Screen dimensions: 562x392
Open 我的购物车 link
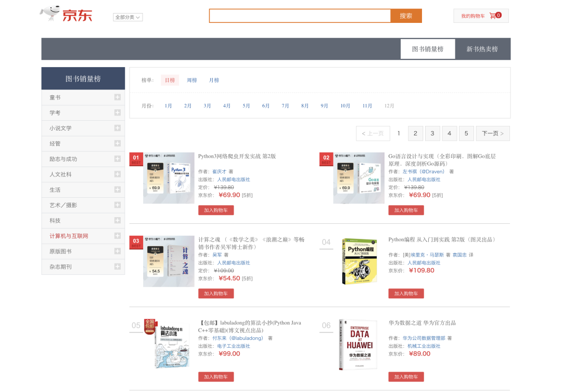pos(472,16)
